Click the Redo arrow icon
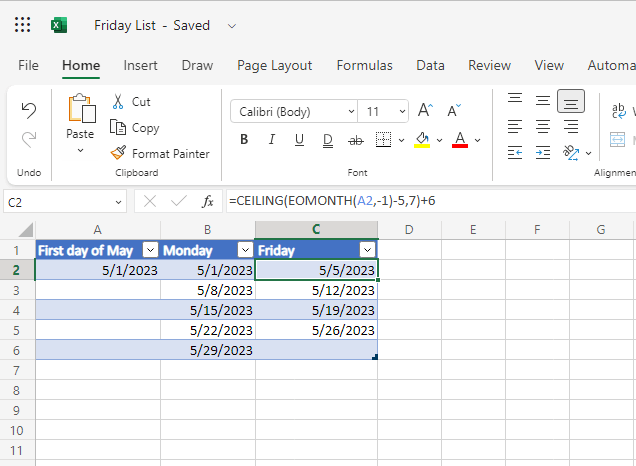Image resolution: width=636 pixels, height=466 pixels. tap(29, 140)
